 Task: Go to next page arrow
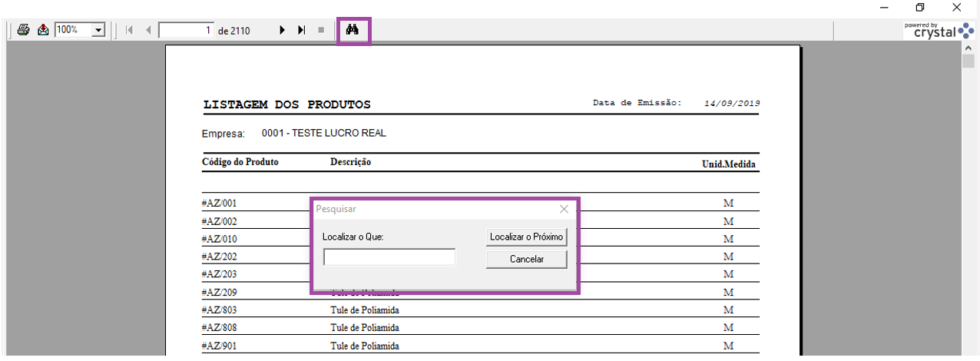[x=282, y=30]
